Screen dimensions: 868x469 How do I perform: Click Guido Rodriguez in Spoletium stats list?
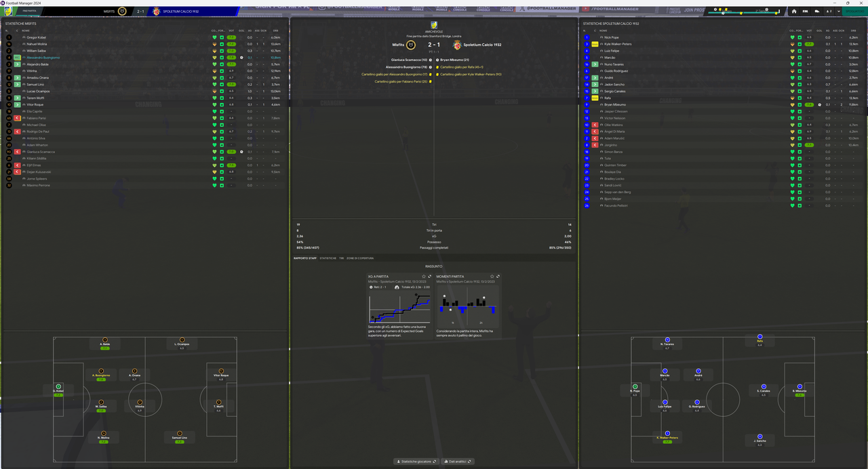tap(616, 71)
